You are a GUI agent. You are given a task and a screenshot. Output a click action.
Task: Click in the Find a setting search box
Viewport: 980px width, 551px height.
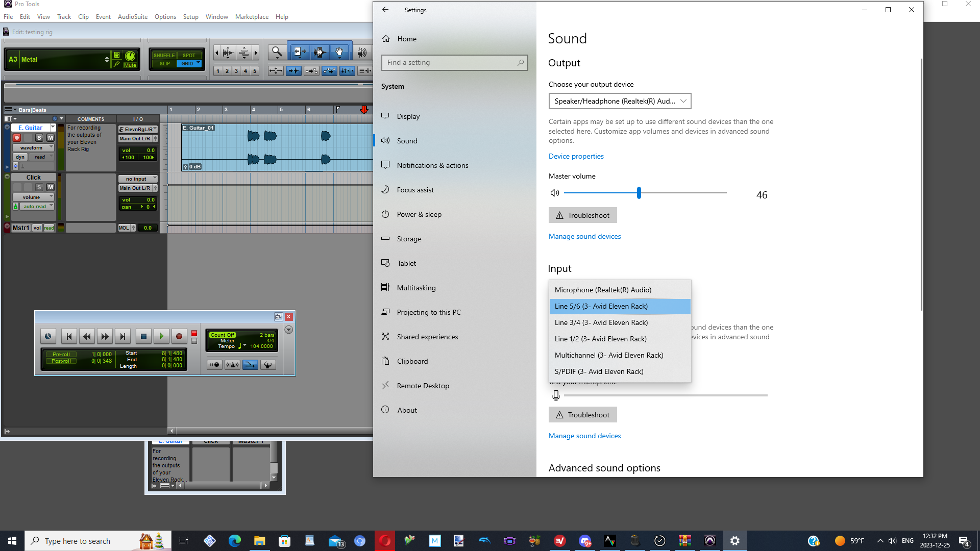coord(454,62)
